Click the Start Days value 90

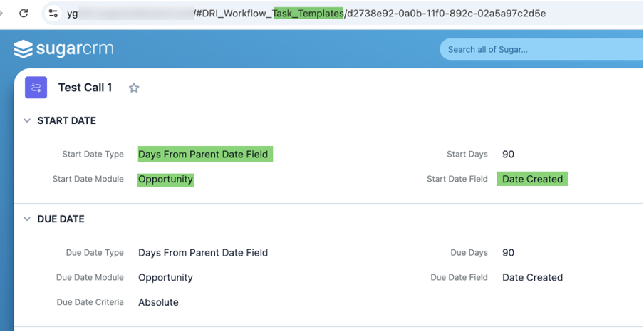coord(508,155)
